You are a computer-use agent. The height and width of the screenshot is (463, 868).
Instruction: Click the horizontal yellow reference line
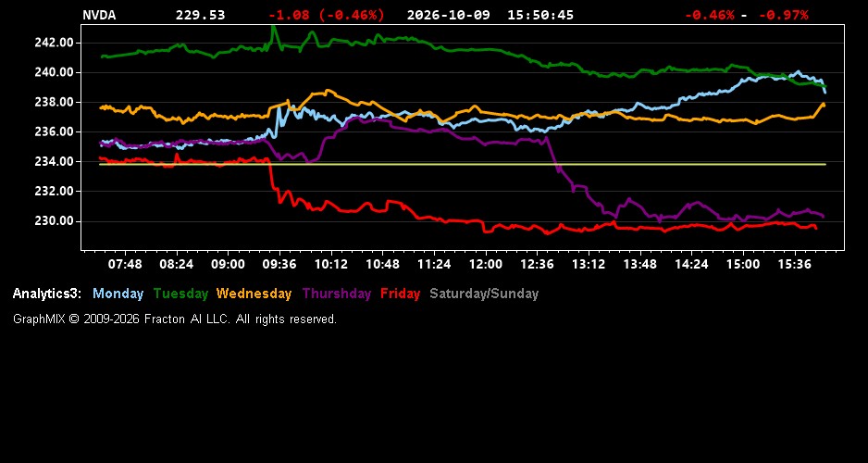pos(463,165)
